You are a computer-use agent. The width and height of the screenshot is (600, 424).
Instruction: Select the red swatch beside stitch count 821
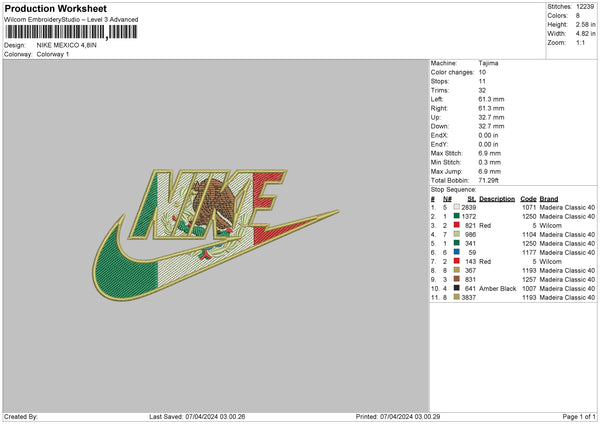coord(457,225)
